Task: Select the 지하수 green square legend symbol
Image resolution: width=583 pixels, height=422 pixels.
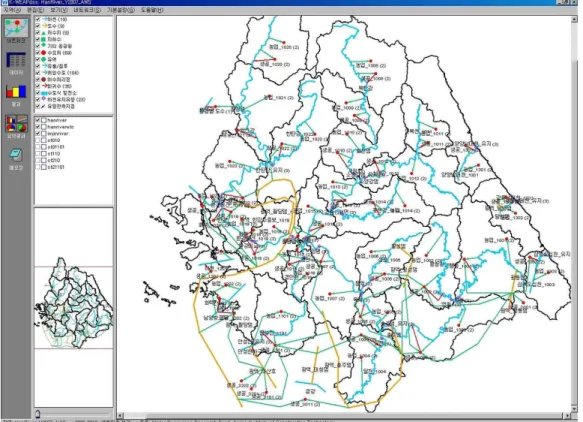Action: [44, 39]
